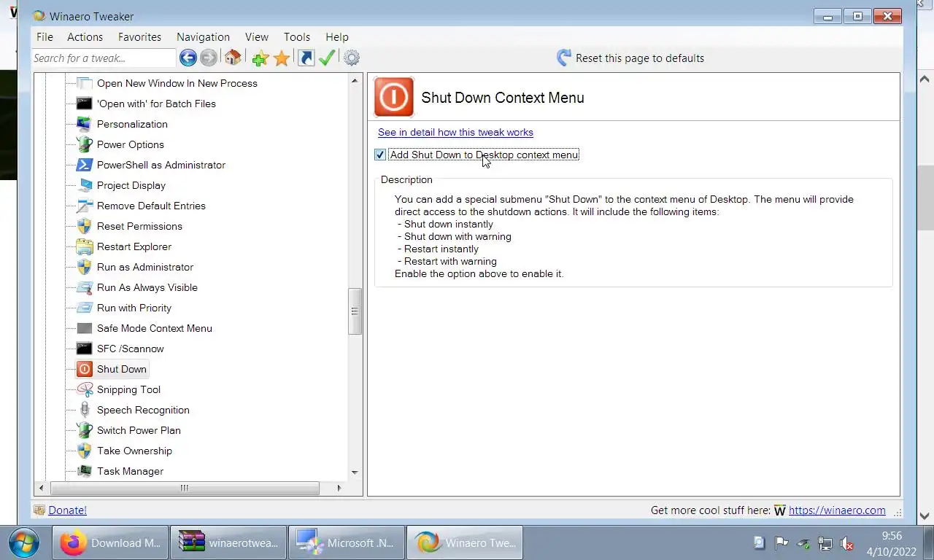Open the File menu
Image resolution: width=934 pixels, height=560 pixels.
click(x=45, y=36)
